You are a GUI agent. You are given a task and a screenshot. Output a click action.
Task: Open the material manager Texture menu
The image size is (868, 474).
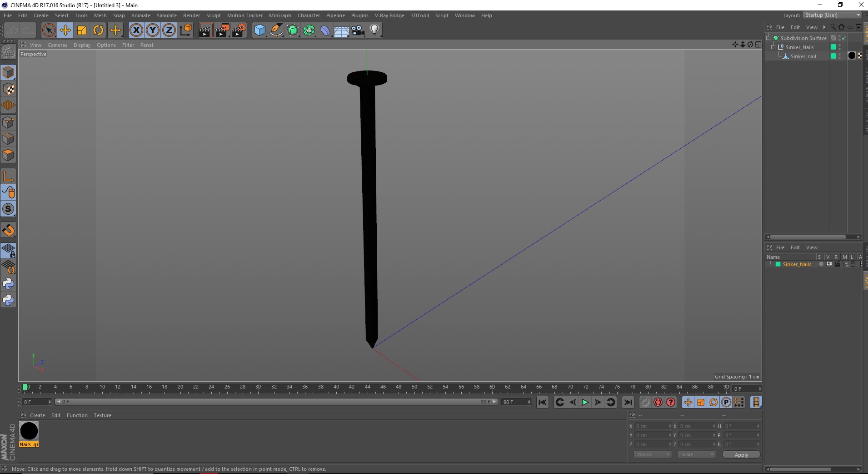102,415
